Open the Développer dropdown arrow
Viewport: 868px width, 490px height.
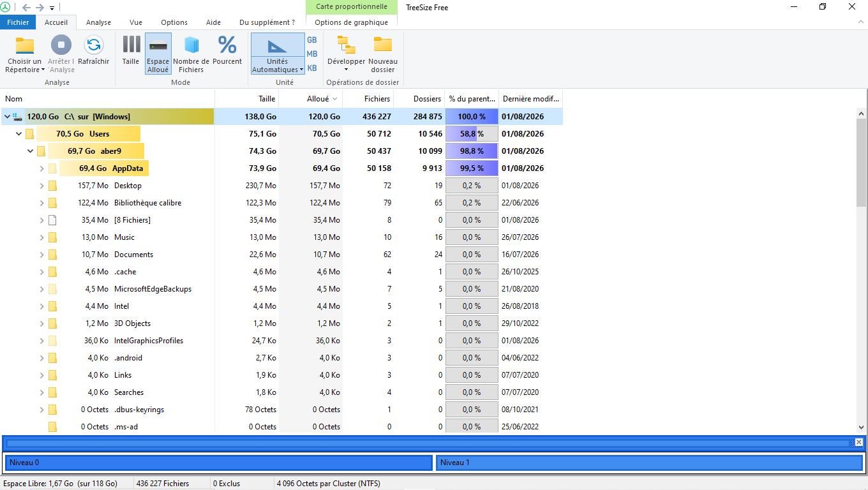tap(347, 70)
